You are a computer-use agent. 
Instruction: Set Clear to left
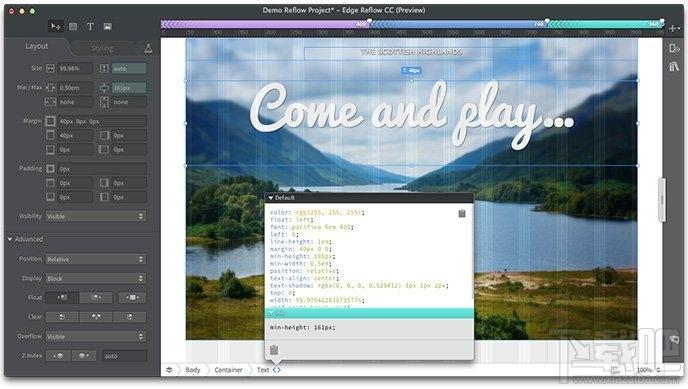pos(62,317)
